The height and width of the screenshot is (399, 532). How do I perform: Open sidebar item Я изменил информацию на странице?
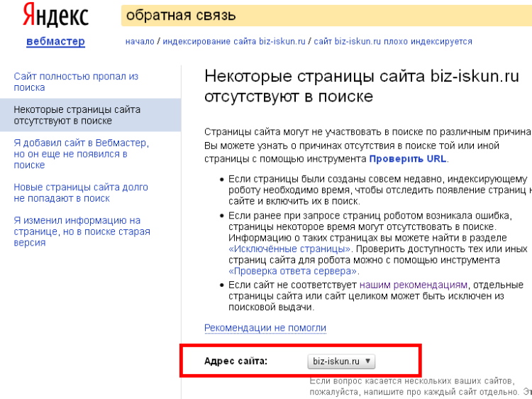point(82,231)
